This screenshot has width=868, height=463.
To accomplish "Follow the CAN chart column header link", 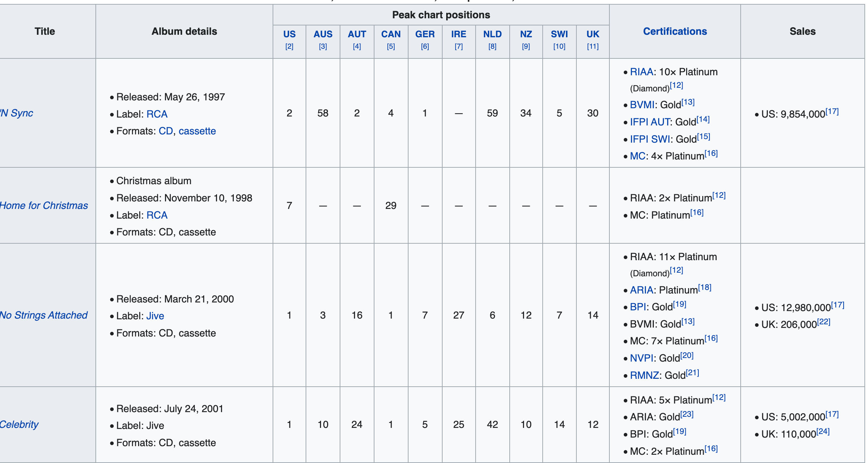I will pos(391,34).
